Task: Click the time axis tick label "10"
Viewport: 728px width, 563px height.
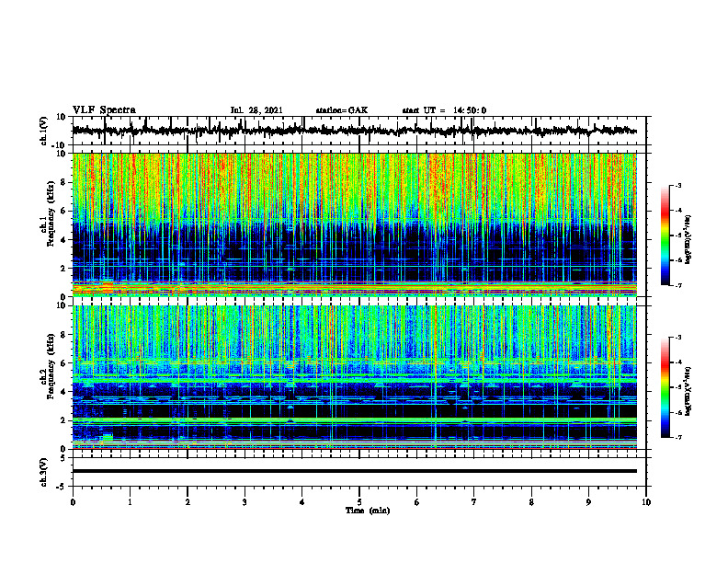Action: tap(646, 502)
